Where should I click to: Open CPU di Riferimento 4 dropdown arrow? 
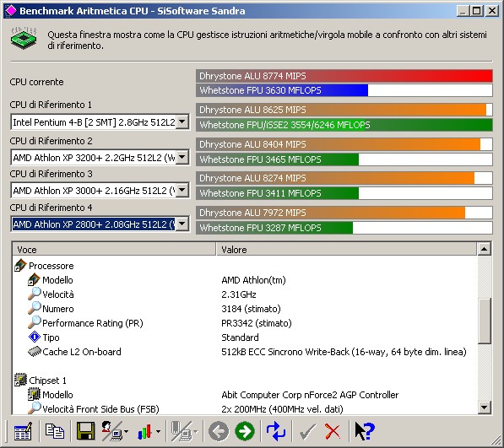(x=182, y=224)
